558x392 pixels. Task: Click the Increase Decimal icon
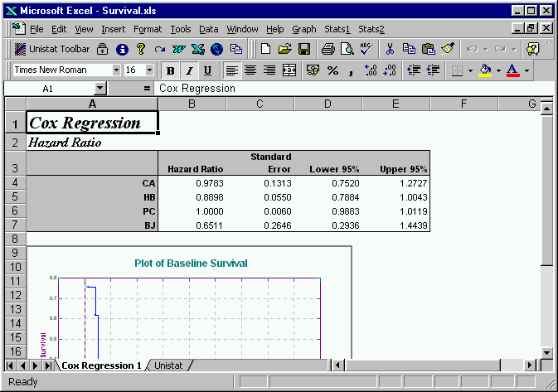tap(371, 70)
